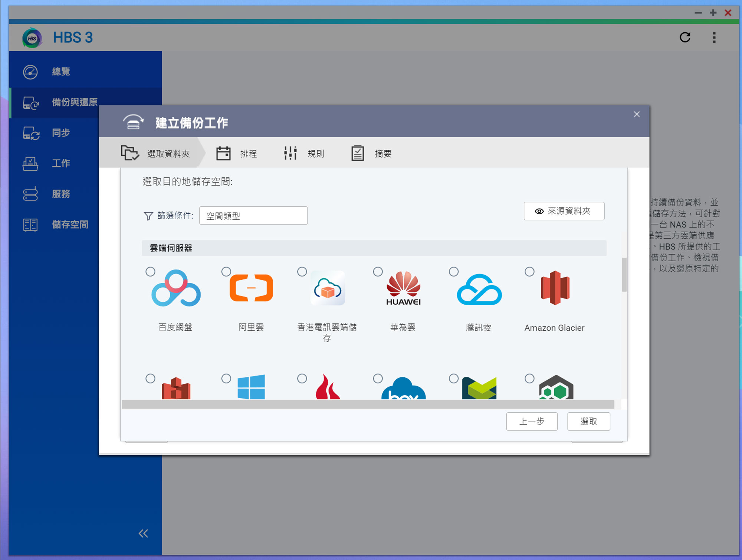Click the 騰訊雲 blue cloud logo
Viewport: 742px width, 560px height.
[479, 289]
